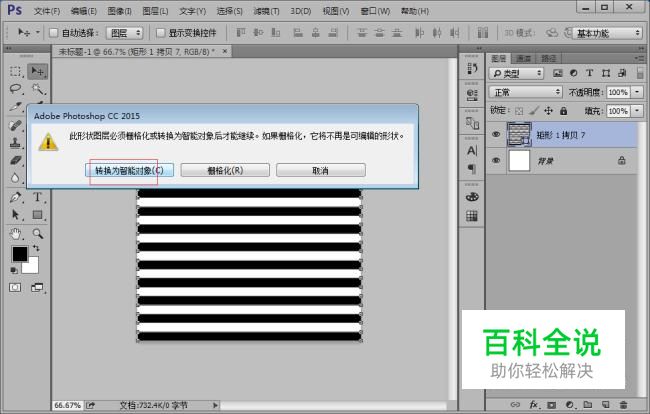Link layers icon at panel bottom
This screenshot has height=414, width=650.
515,404
